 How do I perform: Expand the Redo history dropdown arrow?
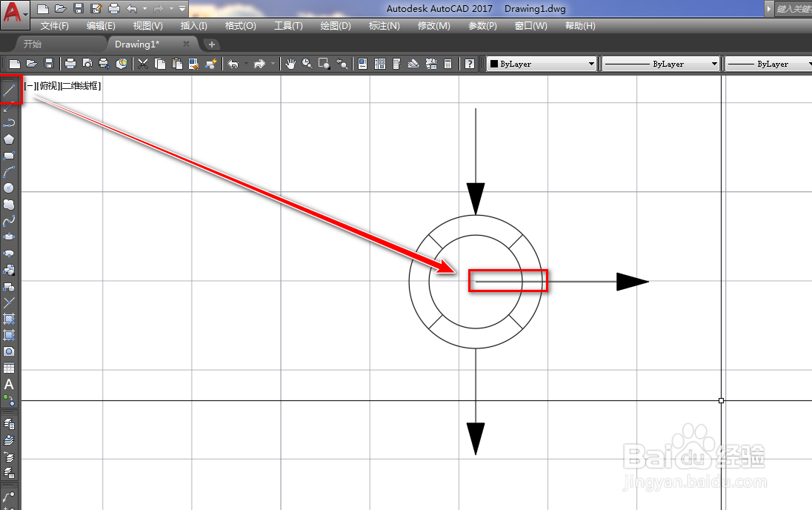point(273,64)
